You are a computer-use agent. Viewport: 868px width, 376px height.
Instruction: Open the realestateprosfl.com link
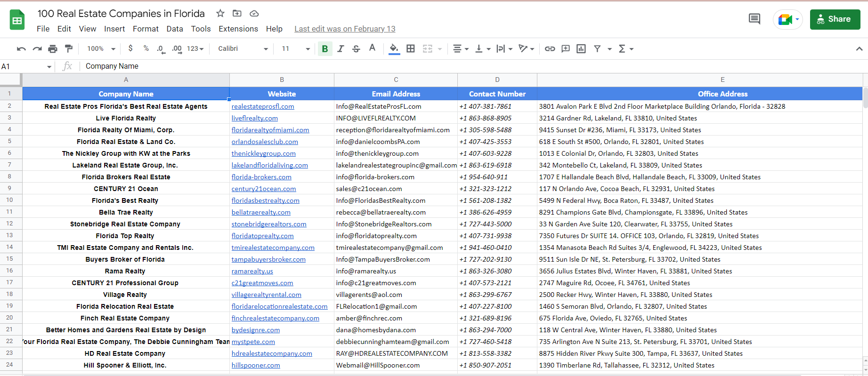click(x=263, y=107)
